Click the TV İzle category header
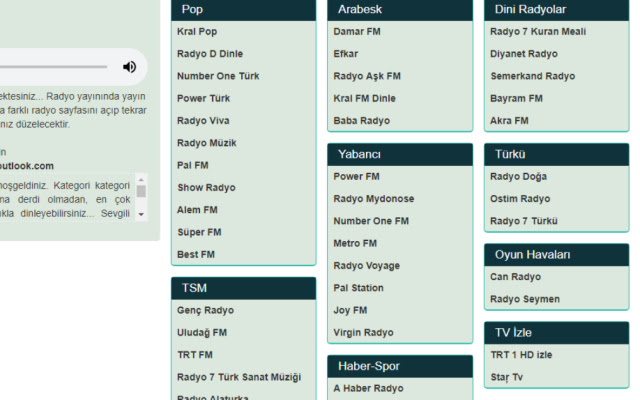 tap(557, 333)
